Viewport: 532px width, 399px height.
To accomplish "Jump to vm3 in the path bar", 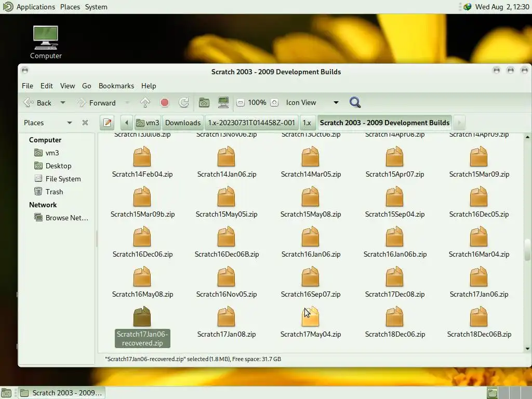I will 148,123.
